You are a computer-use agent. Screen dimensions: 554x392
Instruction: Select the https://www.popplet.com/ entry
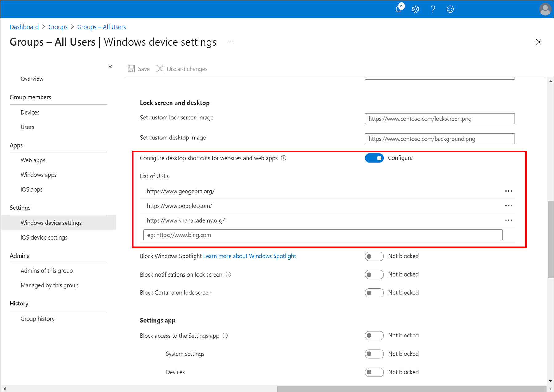pos(179,206)
